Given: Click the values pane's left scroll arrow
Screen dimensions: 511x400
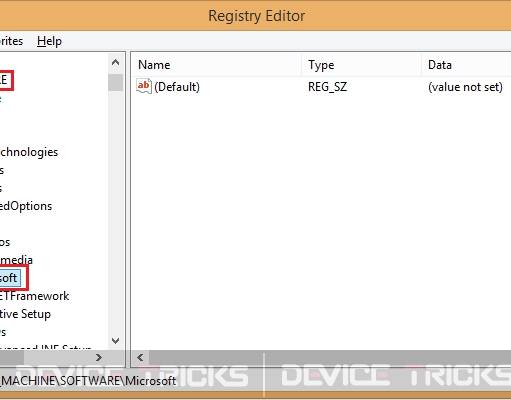Looking at the screenshot, I should tap(140, 358).
